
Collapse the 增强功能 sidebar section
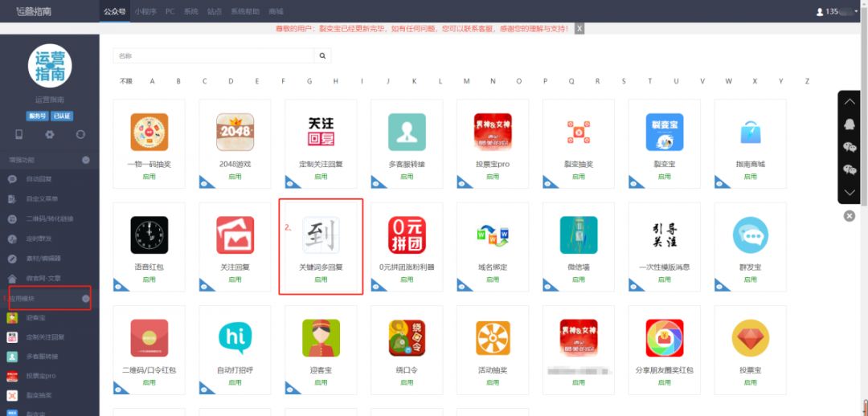[86, 160]
